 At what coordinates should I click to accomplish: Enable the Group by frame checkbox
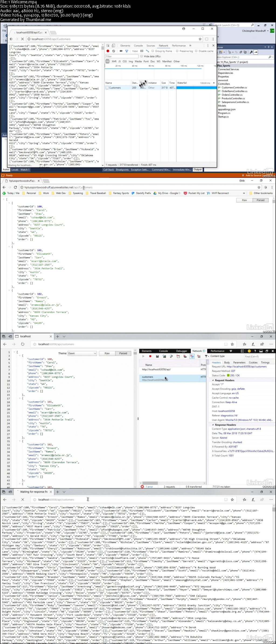coord(153,51)
